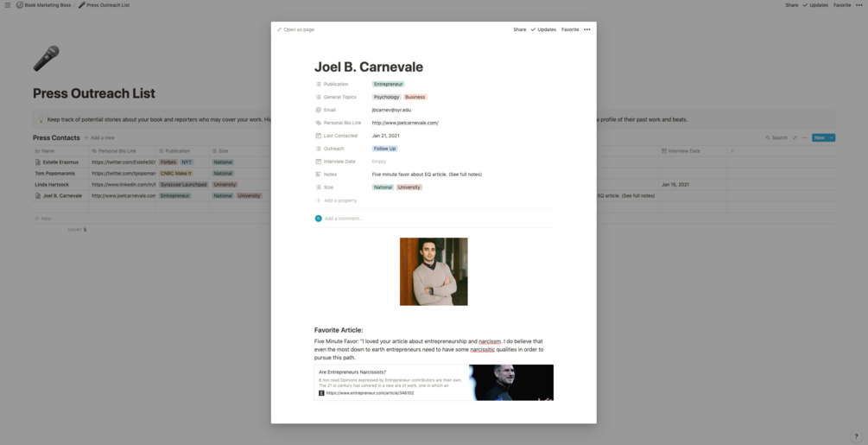Click the Press Outreach List page title
Screen dimensions: 868x445
point(94,93)
